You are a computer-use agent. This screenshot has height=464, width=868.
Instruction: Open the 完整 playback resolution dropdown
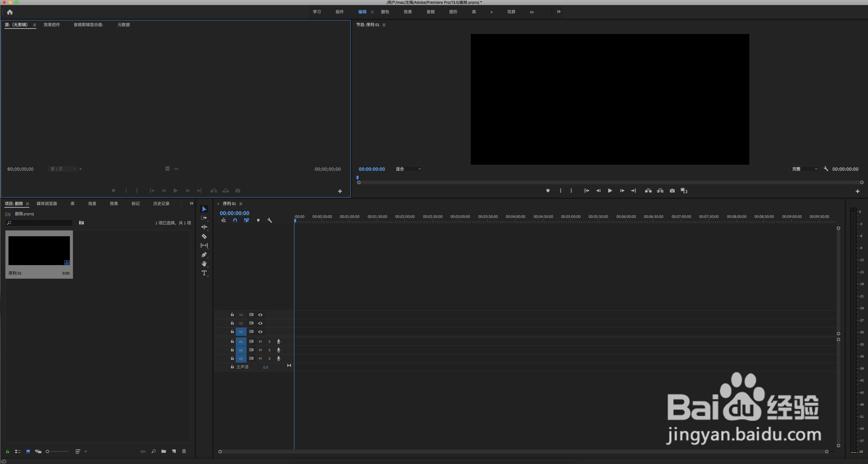click(x=804, y=169)
